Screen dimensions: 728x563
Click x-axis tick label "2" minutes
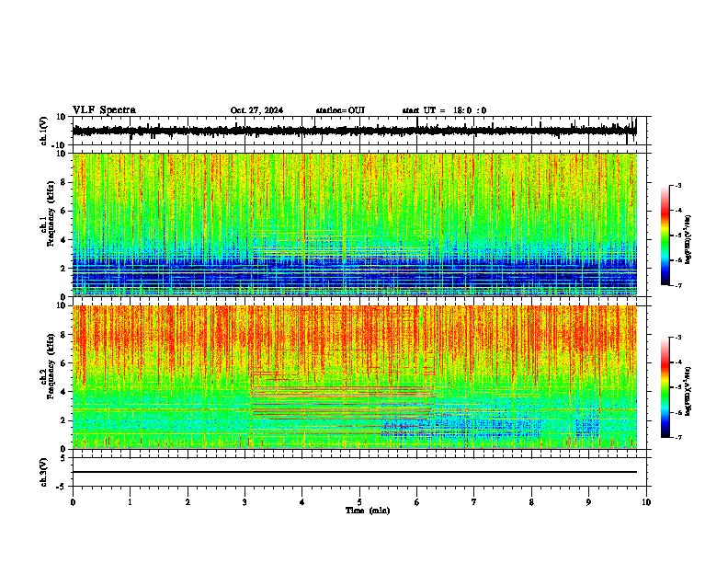(x=188, y=502)
